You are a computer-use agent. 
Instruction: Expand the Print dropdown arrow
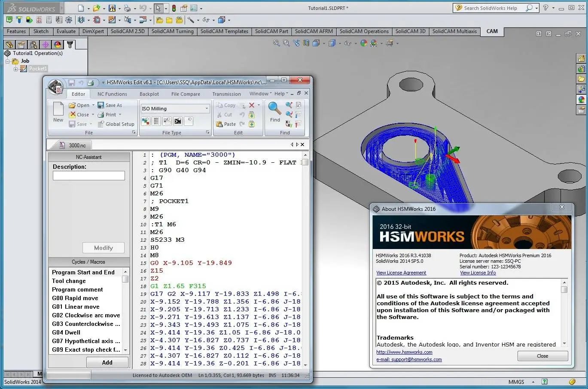click(120, 115)
